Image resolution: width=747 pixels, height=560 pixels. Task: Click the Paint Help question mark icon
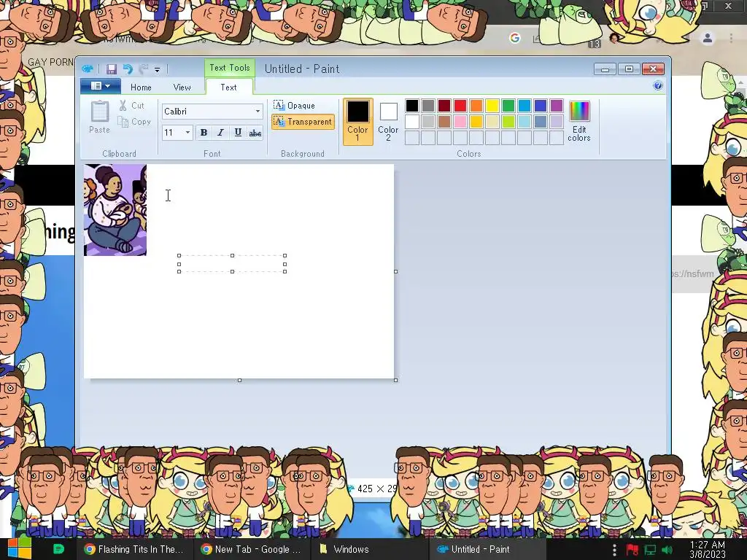click(658, 86)
